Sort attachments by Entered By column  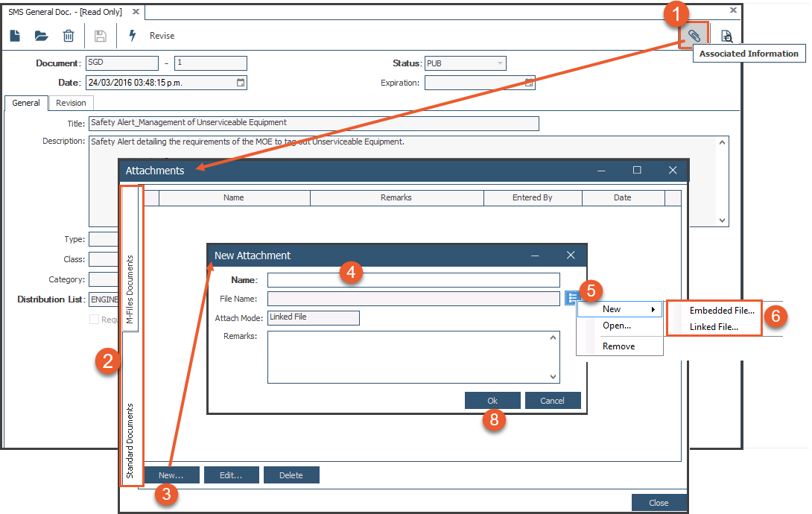tap(533, 197)
